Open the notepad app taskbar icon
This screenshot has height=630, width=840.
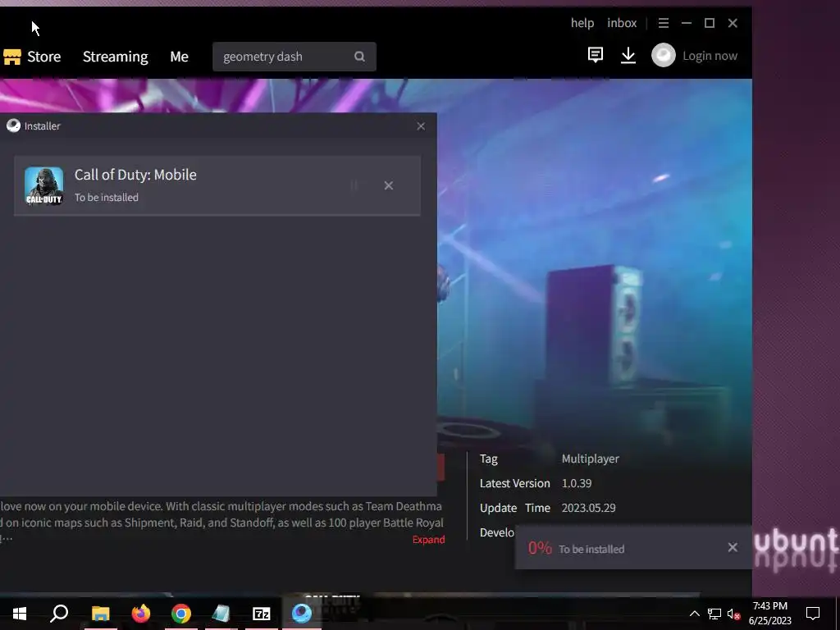point(221,614)
